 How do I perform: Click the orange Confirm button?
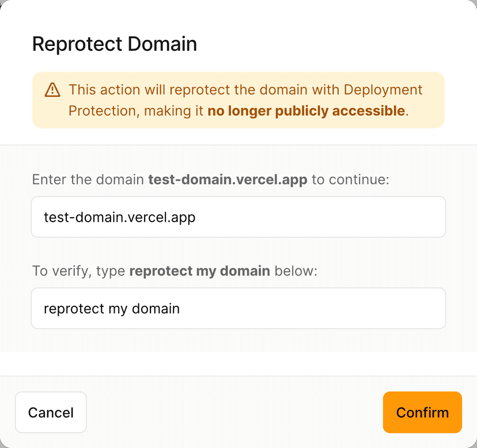click(422, 412)
